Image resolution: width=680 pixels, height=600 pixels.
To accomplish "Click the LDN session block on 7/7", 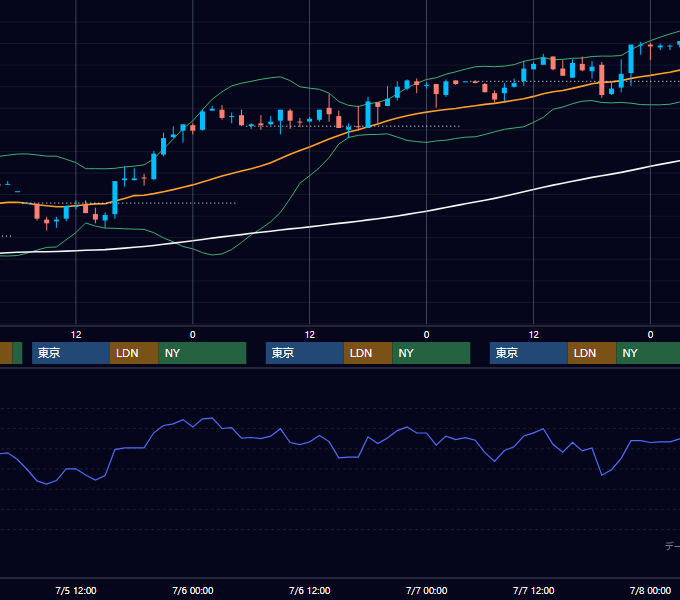I will 592,353.
